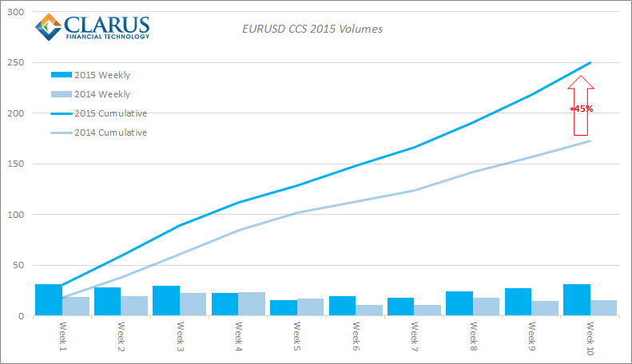
Task: Select the 2014 weekly bar for Week 2
Action: pos(134,306)
